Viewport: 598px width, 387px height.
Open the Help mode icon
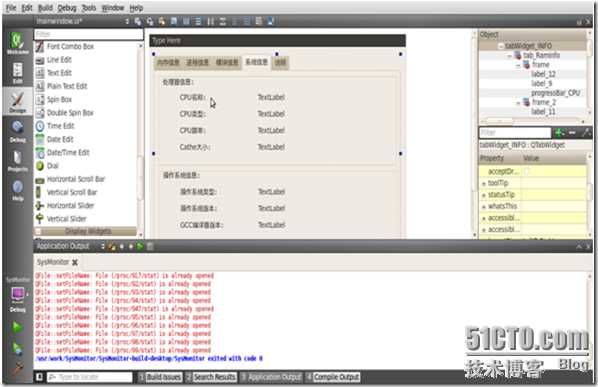point(17,190)
